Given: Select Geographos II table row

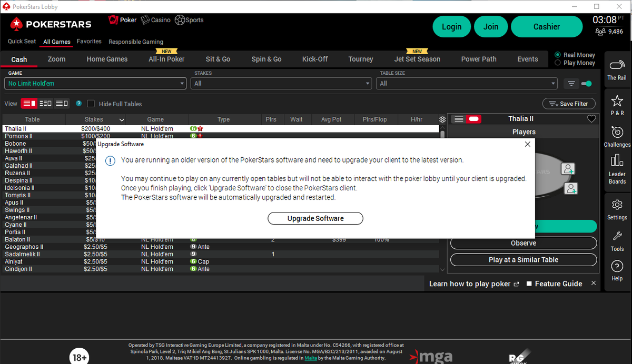Looking at the screenshot, I should [220, 247].
